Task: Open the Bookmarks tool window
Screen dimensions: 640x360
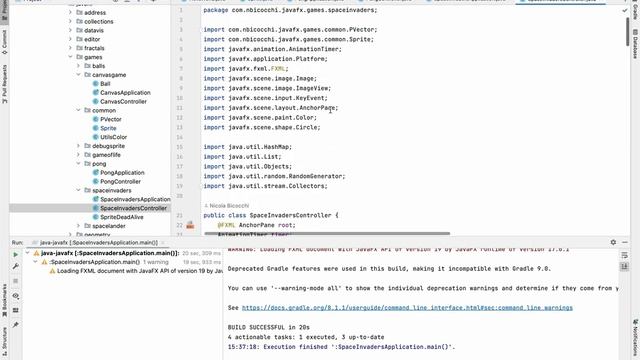Action: [4, 300]
